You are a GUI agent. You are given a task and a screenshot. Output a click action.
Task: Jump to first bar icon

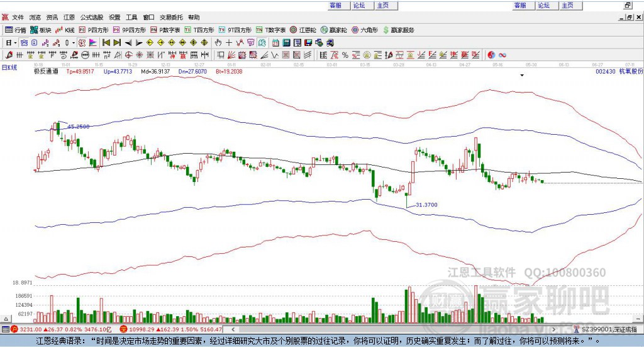coord(106,43)
